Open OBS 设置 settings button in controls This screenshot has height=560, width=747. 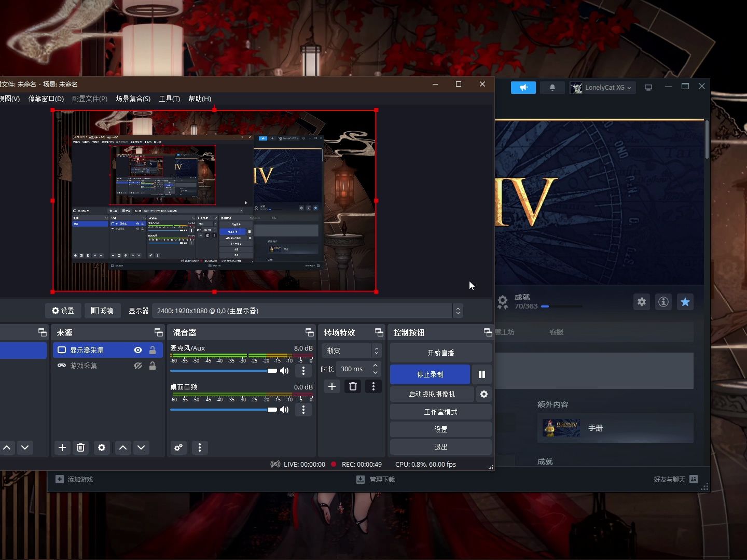coord(441,429)
